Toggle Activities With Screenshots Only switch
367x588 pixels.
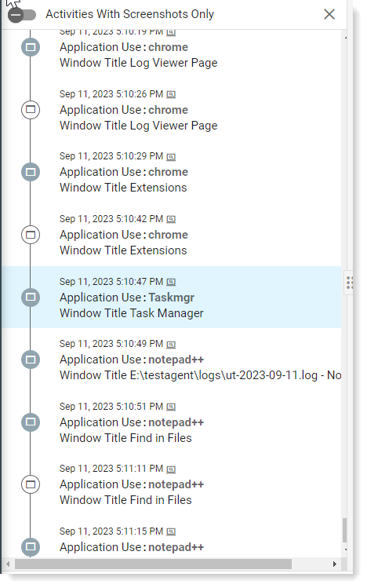coord(22,15)
